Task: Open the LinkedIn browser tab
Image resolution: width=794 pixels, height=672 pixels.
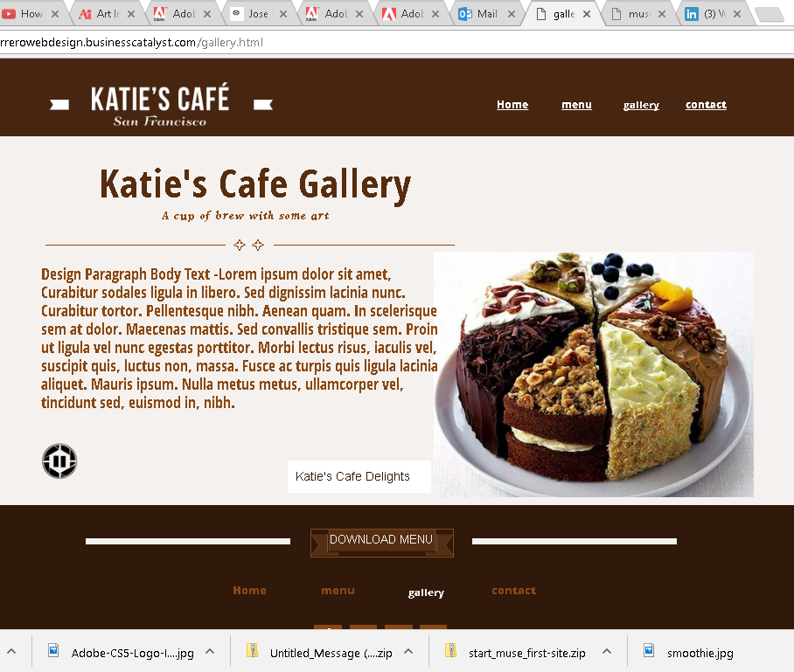Action: click(x=708, y=14)
